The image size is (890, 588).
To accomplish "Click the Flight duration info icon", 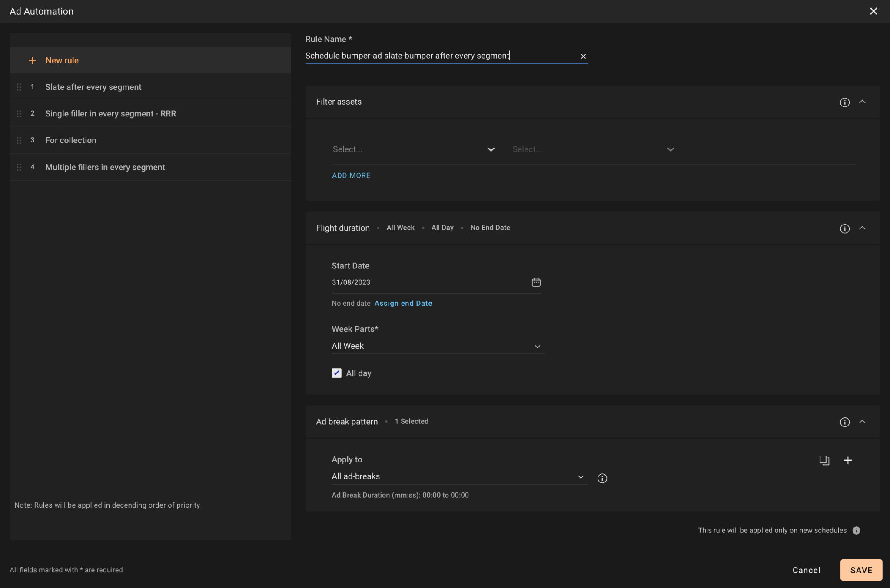I will tap(844, 229).
